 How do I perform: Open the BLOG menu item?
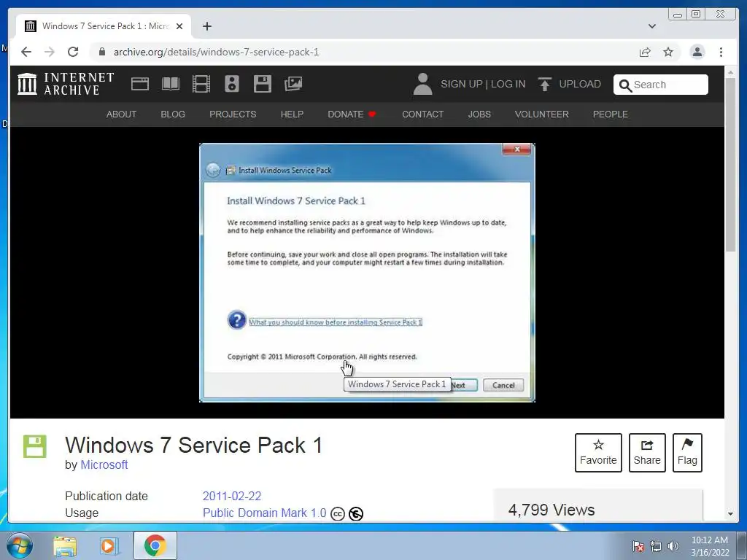[x=173, y=114]
